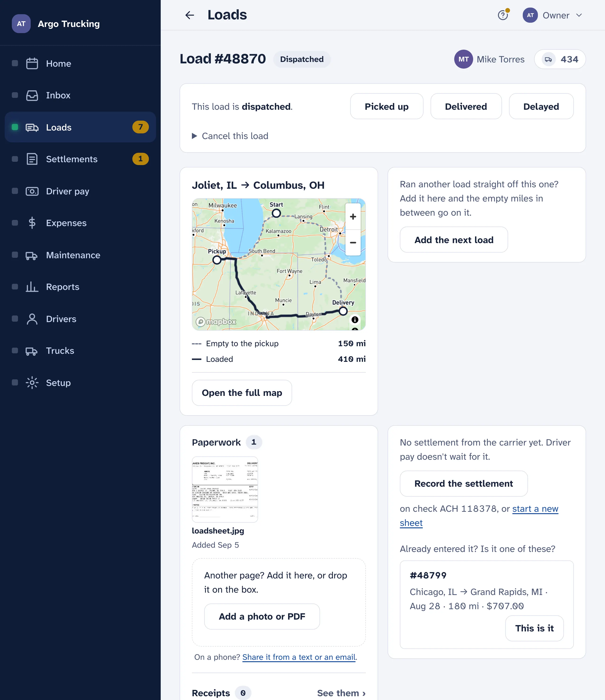Screen dimensions: 605x700
Task: Click the Start marker on map
Action: [x=276, y=214]
